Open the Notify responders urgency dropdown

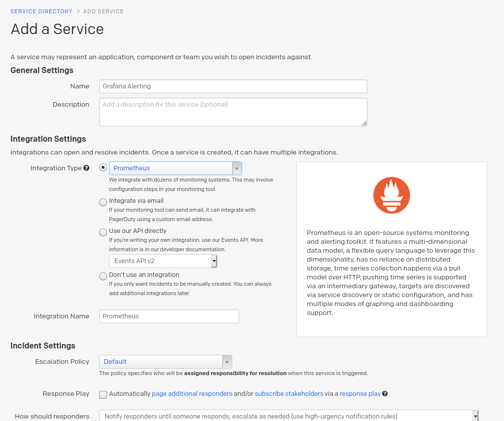click(x=288, y=416)
